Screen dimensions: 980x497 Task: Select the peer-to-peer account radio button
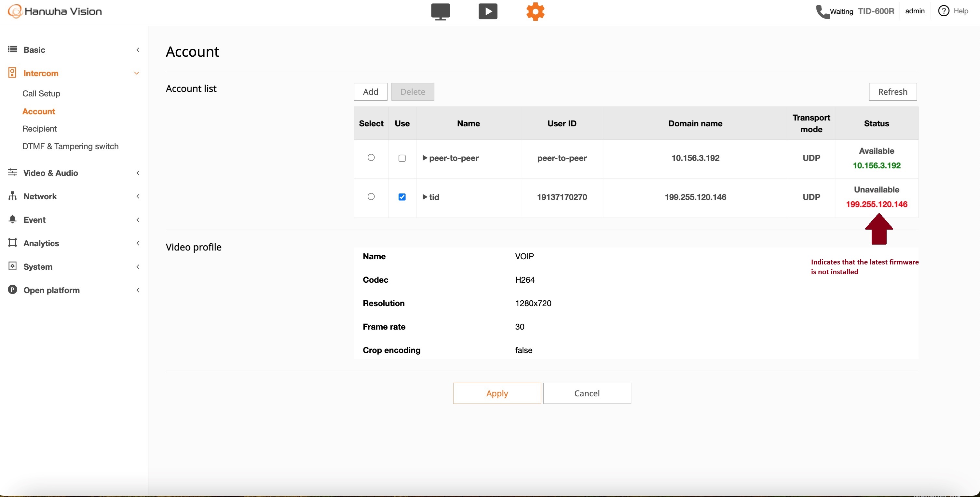tap(371, 158)
